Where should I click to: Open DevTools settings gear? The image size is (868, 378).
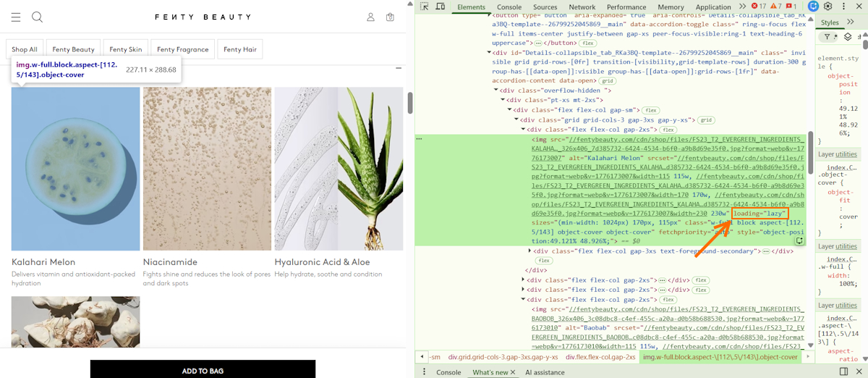[828, 7]
